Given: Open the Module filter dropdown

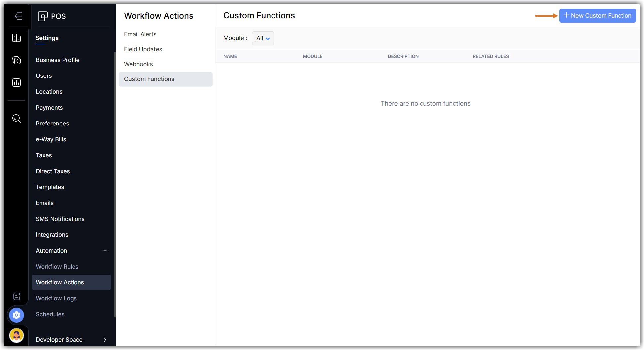Looking at the screenshot, I should tap(263, 38).
